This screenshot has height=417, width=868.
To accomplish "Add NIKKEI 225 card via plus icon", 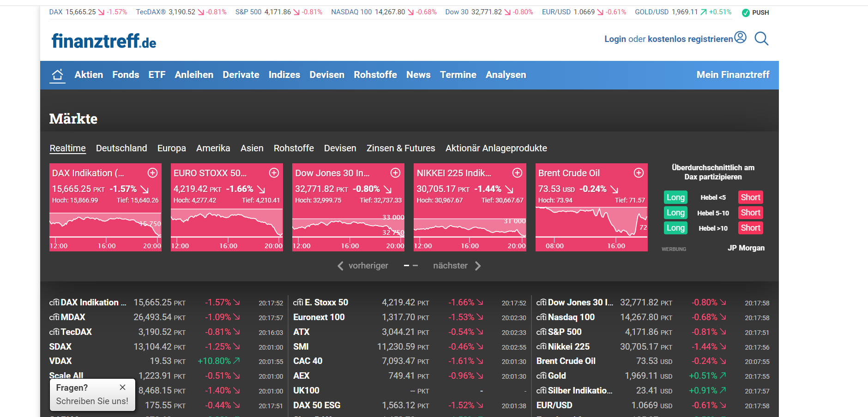I will (518, 173).
